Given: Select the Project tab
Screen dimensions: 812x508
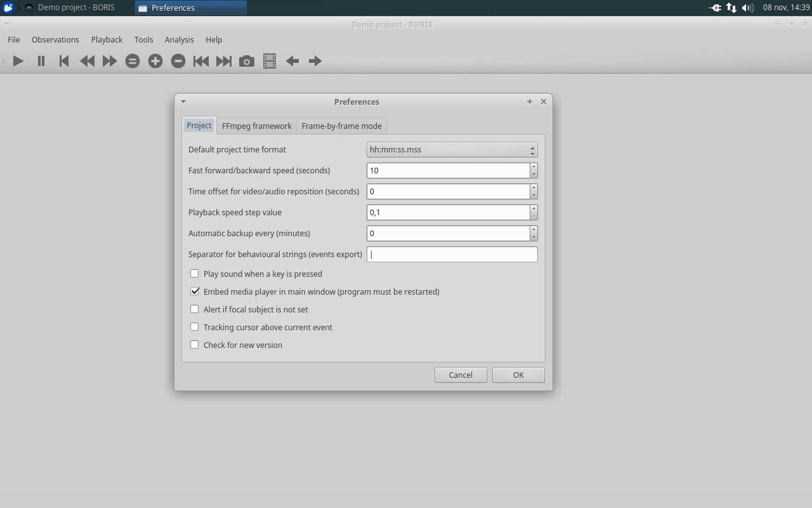Looking at the screenshot, I should pyautogui.click(x=199, y=125).
